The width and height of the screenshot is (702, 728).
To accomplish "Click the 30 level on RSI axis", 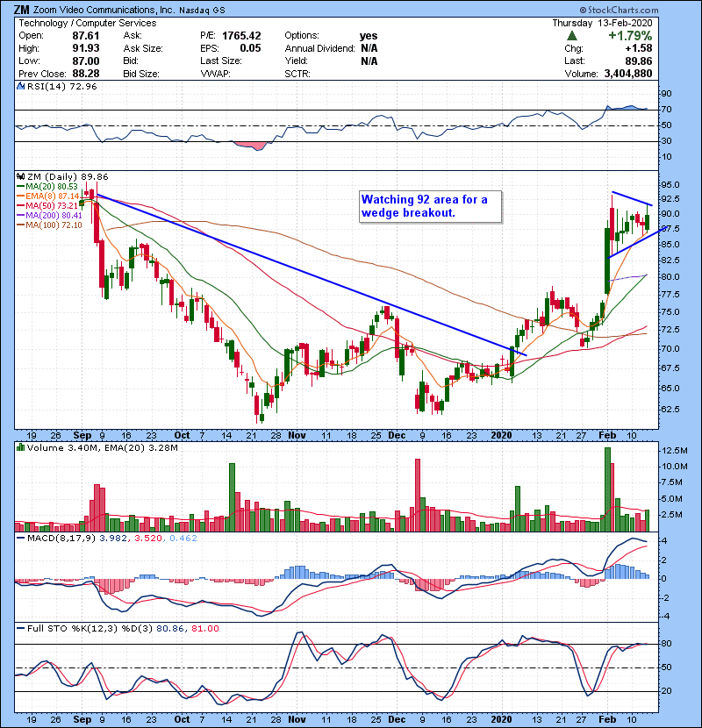I will click(x=666, y=141).
